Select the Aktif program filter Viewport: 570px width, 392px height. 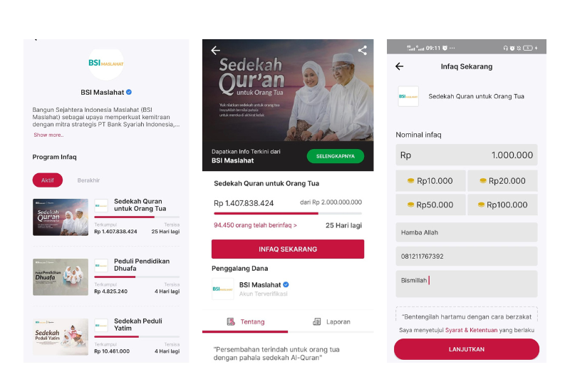pos(47,180)
